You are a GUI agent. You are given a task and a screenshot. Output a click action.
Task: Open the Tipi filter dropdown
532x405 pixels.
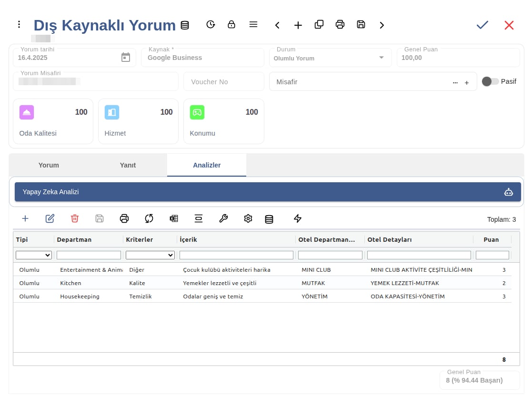tap(34, 255)
